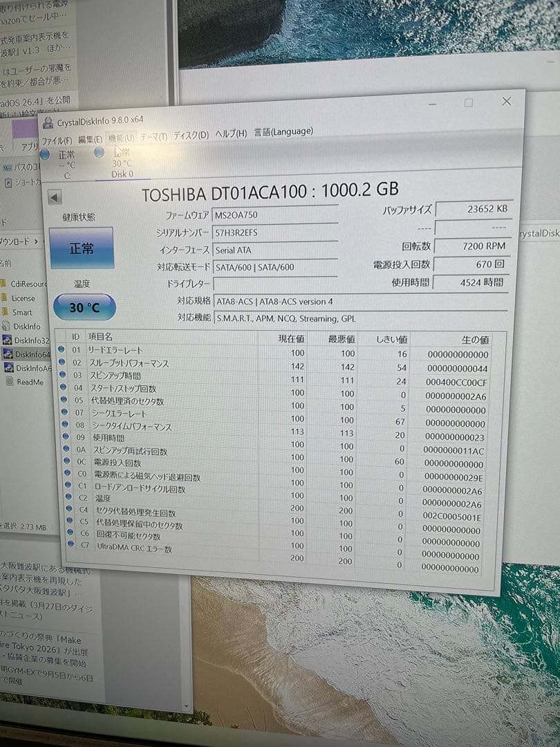Select the ReadMe file in Explorer
Viewport: 560px width, 747px height.
pos(26,382)
